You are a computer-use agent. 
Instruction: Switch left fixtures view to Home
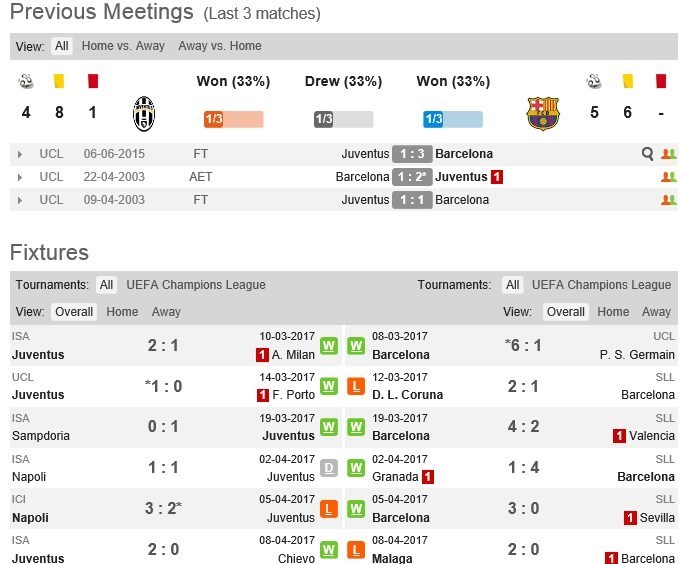click(122, 312)
